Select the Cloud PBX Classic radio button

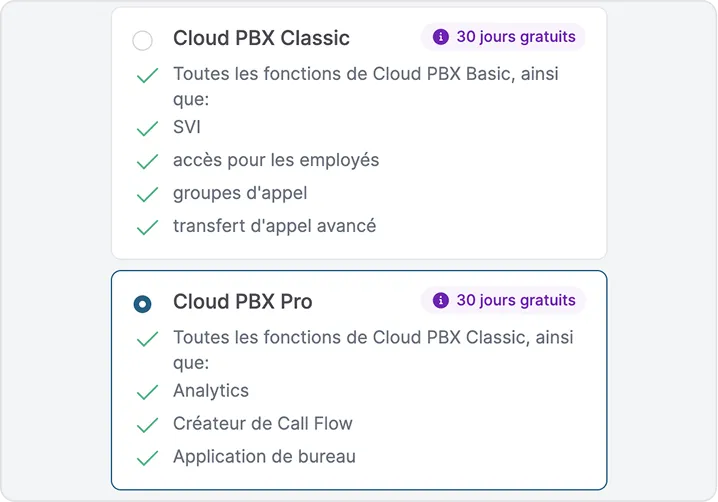(x=143, y=40)
